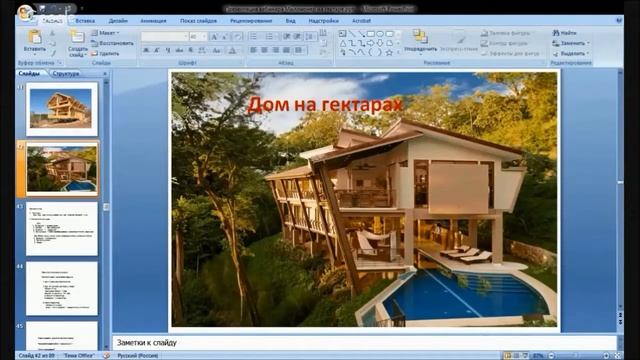This screenshot has width=640, height=360.
Task: Select the Triangle shape
Action: 342,43
